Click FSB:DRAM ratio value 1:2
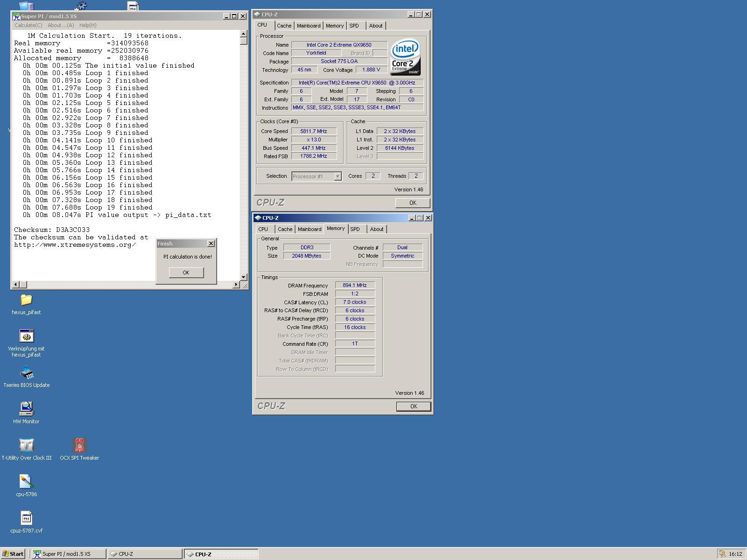This screenshot has height=560, width=747. coord(355,294)
